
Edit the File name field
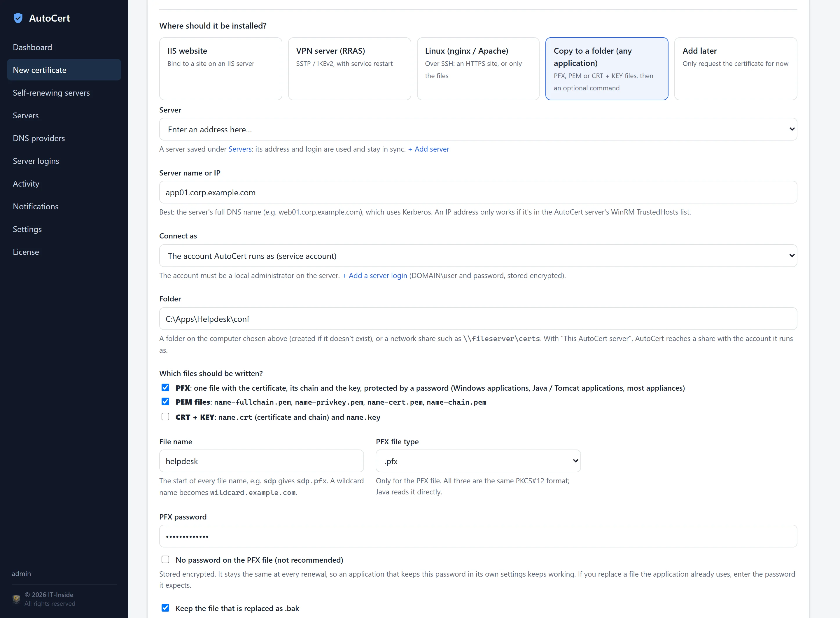click(x=261, y=461)
